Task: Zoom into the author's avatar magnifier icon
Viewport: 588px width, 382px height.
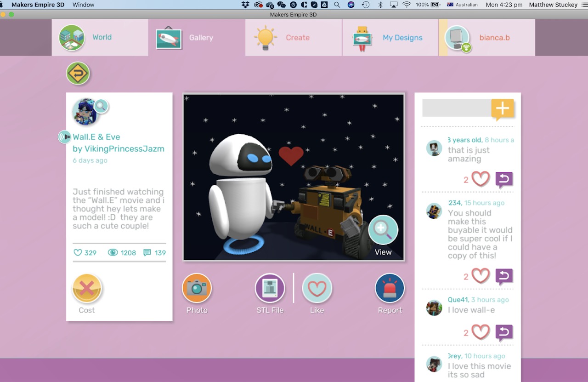Action: click(102, 106)
